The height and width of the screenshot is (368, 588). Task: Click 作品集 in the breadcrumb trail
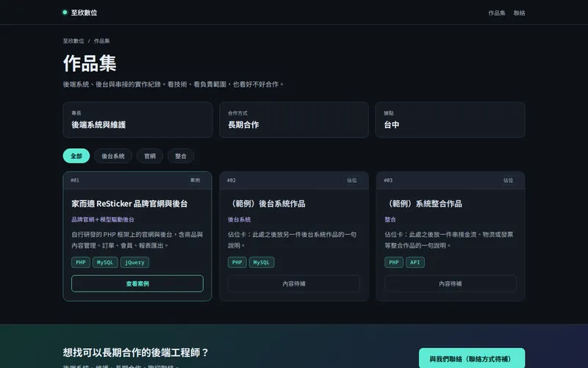point(101,41)
